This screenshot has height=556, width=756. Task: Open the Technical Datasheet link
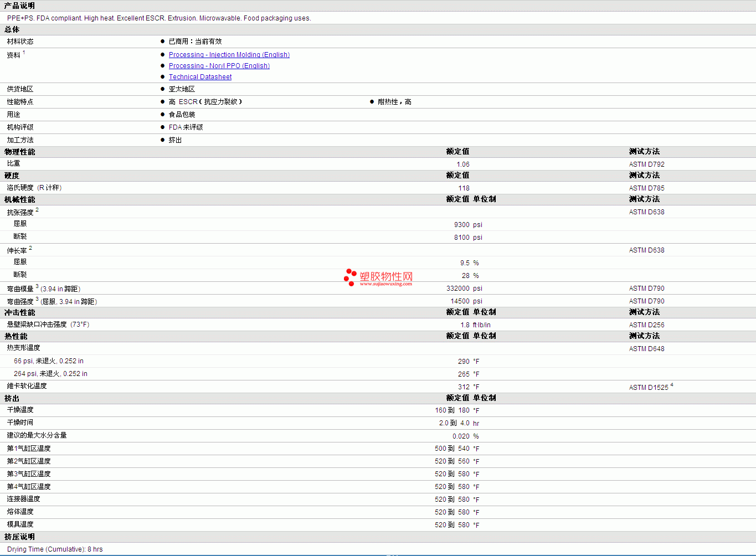200,77
